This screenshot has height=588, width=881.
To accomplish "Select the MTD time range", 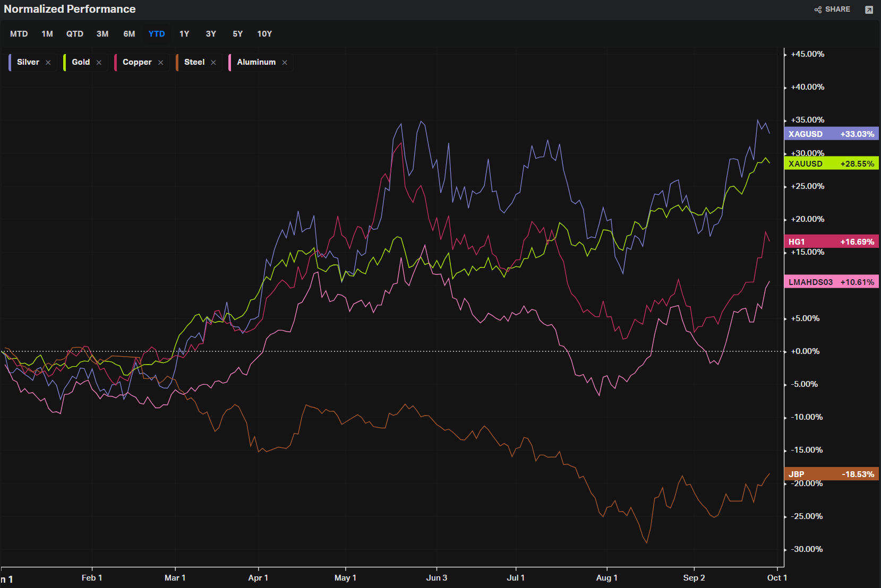I will pyautogui.click(x=19, y=34).
